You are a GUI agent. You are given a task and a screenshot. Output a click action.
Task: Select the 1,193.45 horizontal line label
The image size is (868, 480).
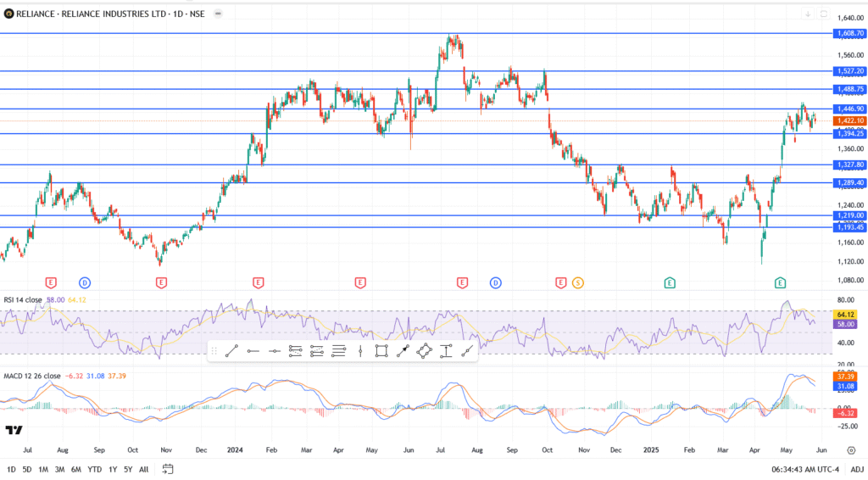[850, 227]
